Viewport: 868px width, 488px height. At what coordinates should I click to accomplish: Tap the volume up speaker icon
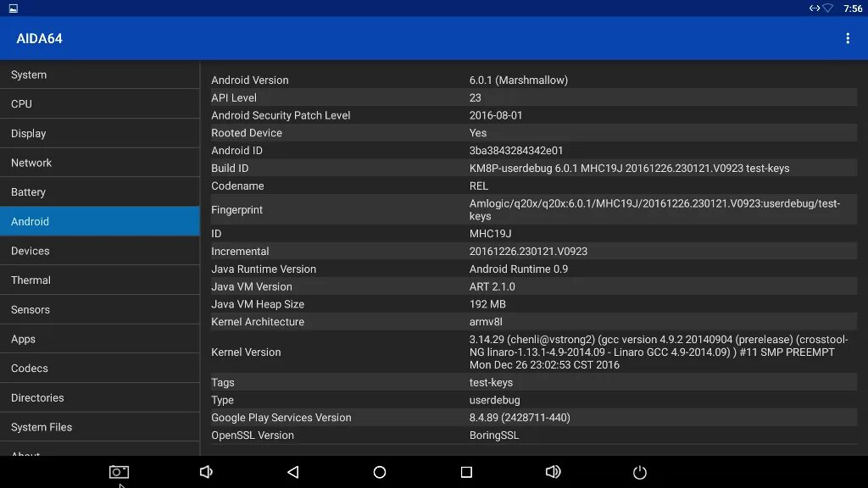pyautogui.click(x=553, y=472)
